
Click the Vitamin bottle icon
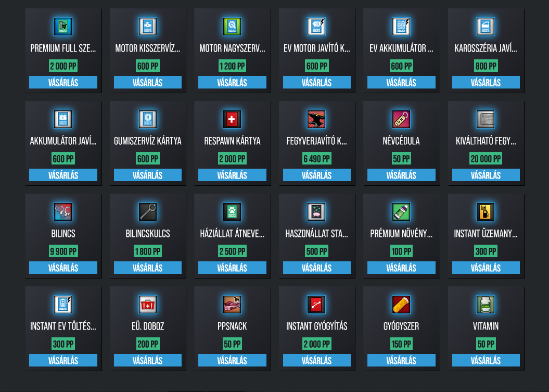486,305
